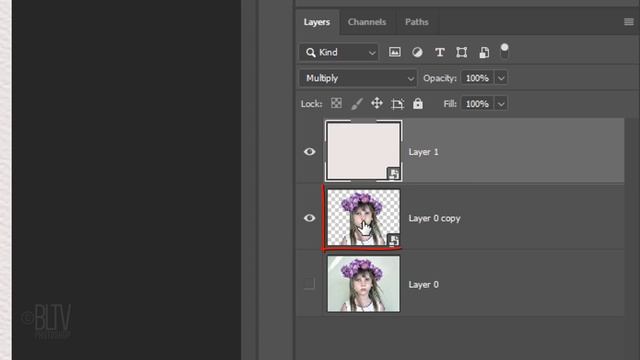Lock image pixels with brush icon
640x360 pixels.
pos(357,104)
